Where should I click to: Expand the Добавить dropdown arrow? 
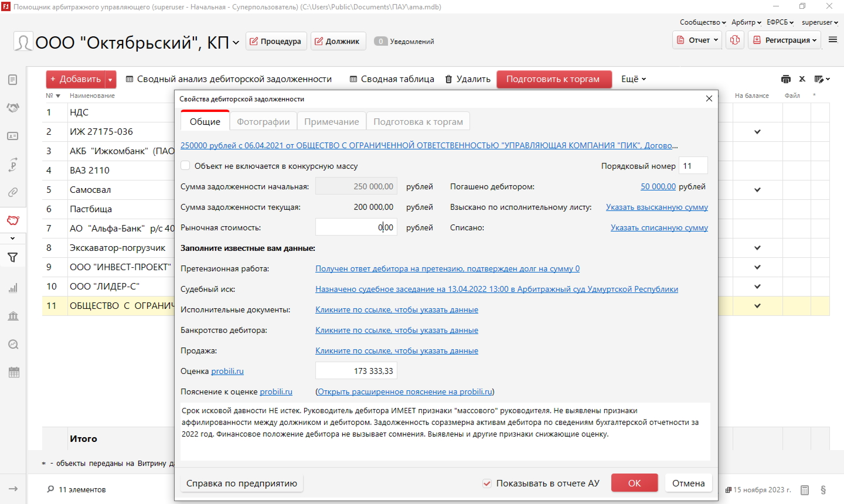110,79
